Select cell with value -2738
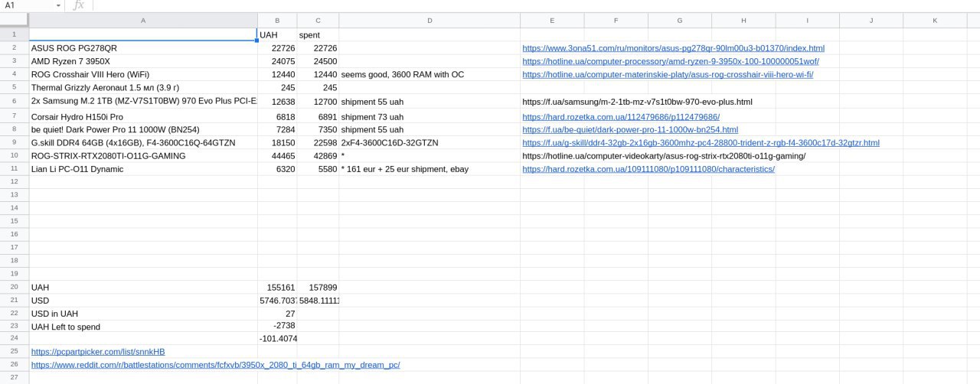Viewport: 980px width, 384px height. pos(277,327)
